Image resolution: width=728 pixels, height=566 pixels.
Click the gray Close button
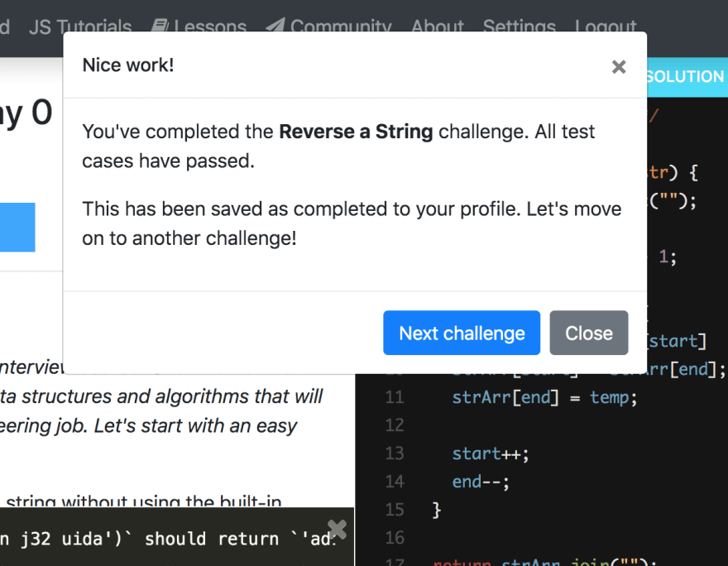[589, 333]
